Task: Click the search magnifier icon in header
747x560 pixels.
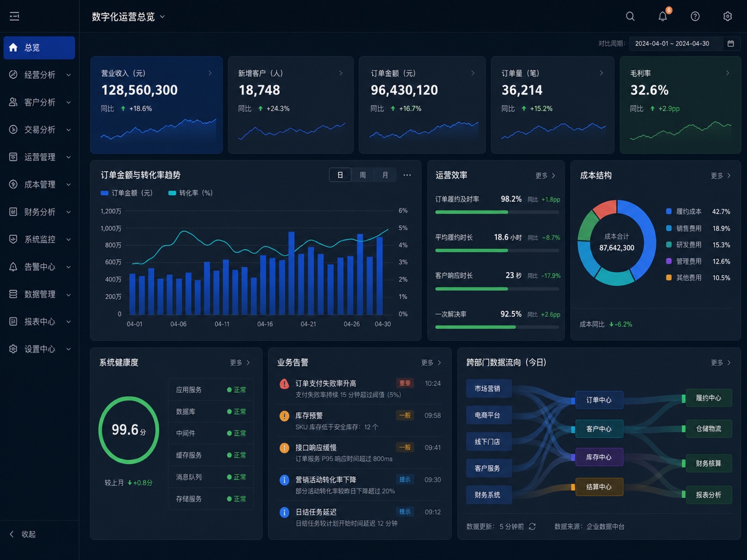Action: tap(630, 17)
